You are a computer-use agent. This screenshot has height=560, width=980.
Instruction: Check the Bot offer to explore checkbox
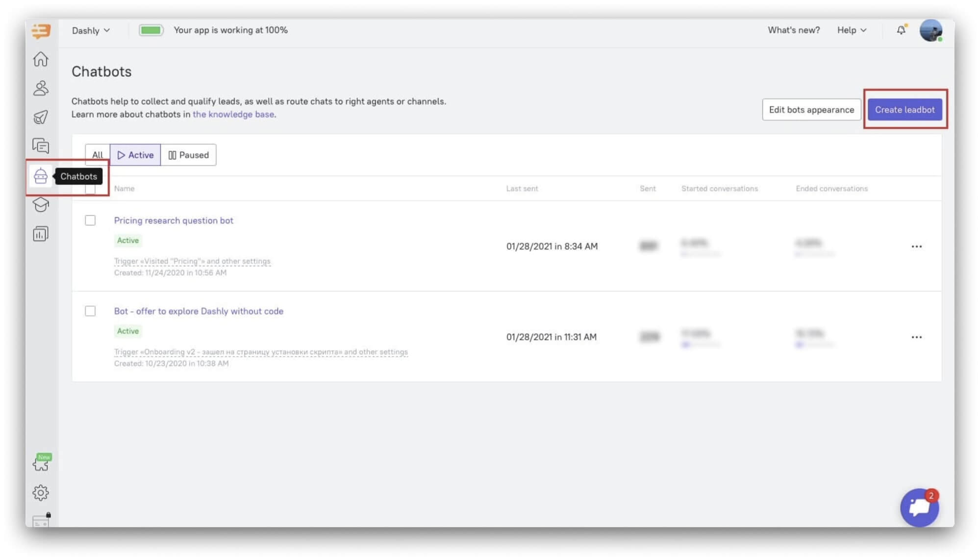[90, 311]
